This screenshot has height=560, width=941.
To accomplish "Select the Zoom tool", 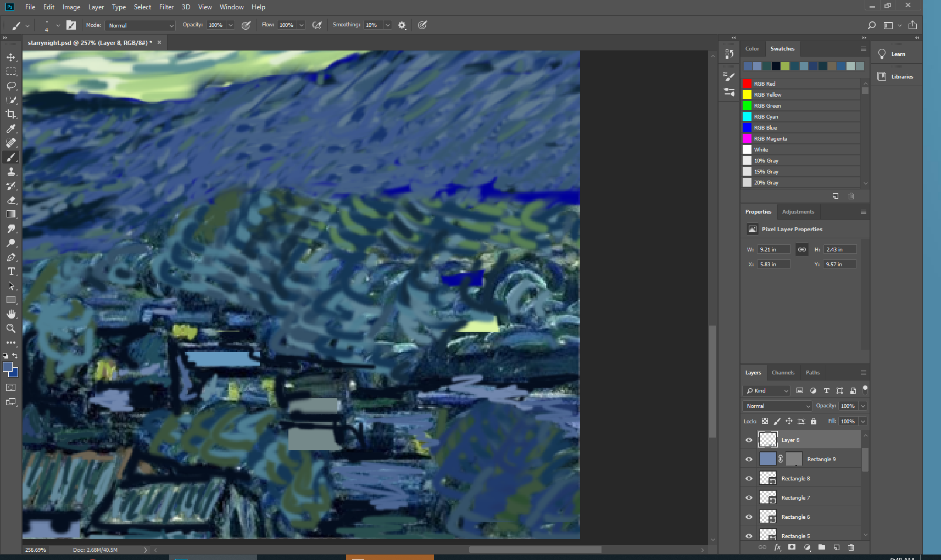I will 11,328.
